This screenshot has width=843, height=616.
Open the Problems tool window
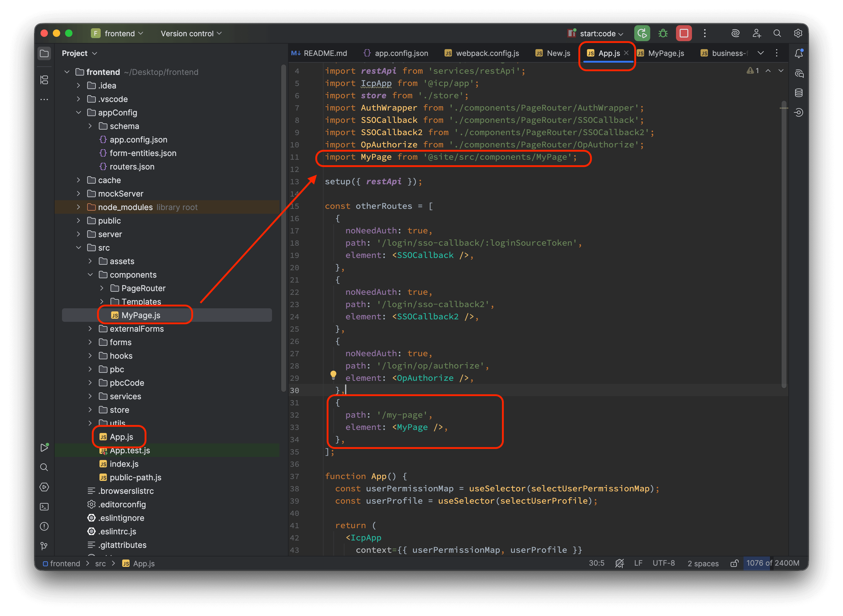(x=44, y=527)
